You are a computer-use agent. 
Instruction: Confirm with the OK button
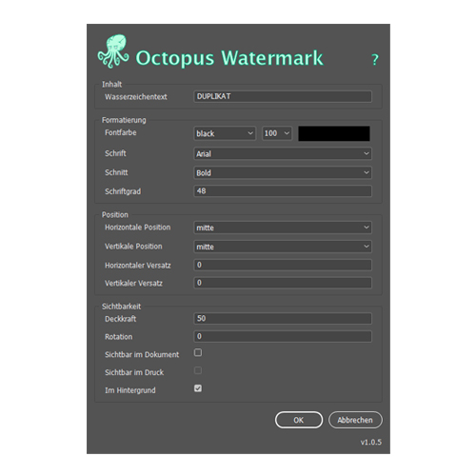pyautogui.click(x=299, y=420)
